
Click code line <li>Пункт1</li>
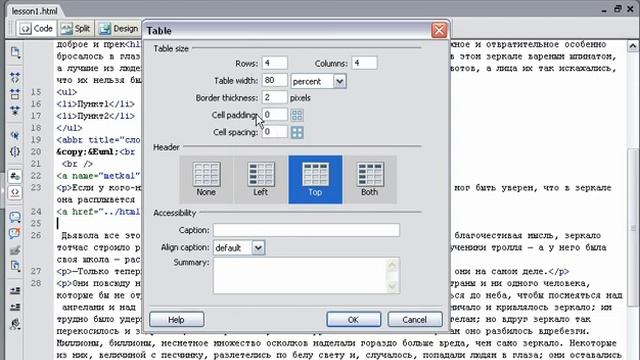click(96, 104)
